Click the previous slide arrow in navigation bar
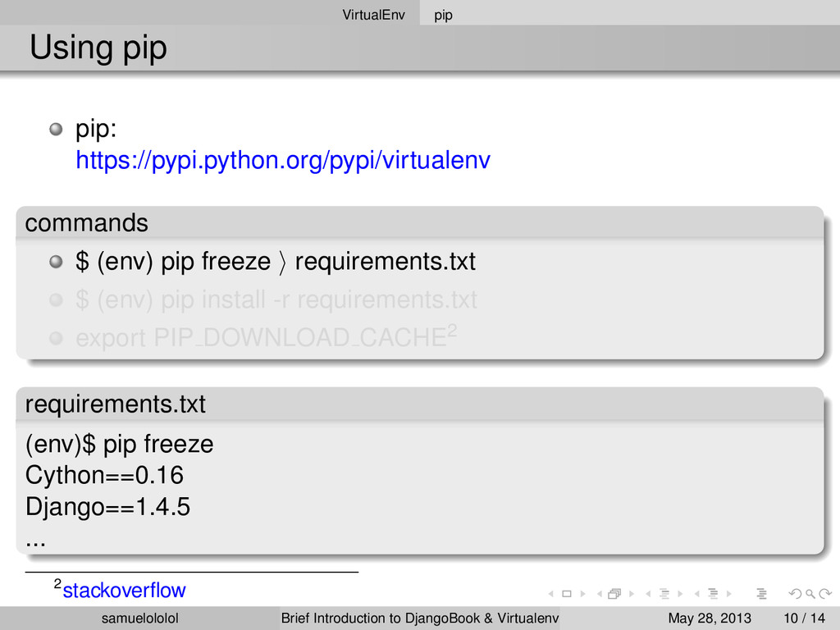The image size is (840, 630). [550, 594]
